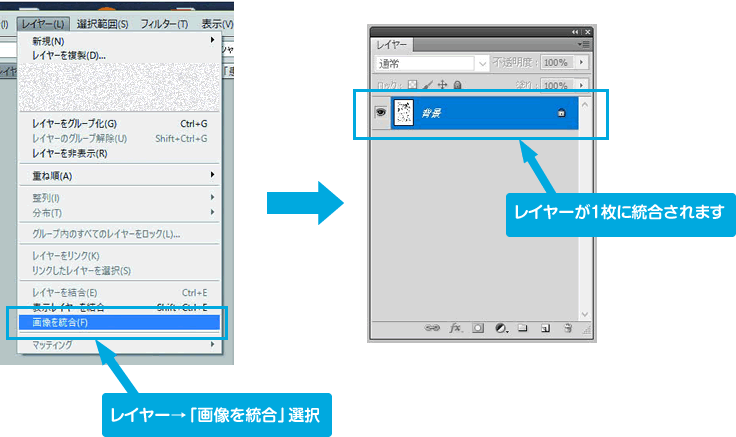Create a new layer group folder
This screenshot has height=437, width=736.
point(522,327)
